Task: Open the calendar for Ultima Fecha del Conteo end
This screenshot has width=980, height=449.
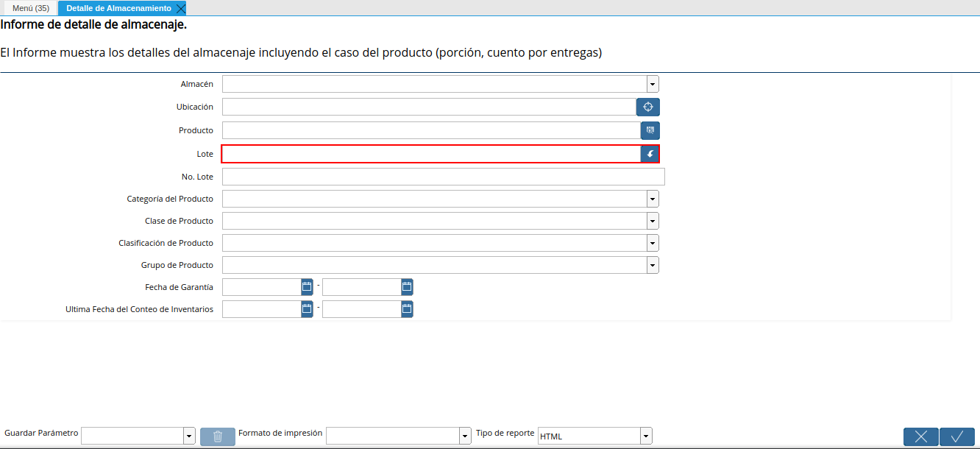Action: pyautogui.click(x=405, y=308)
